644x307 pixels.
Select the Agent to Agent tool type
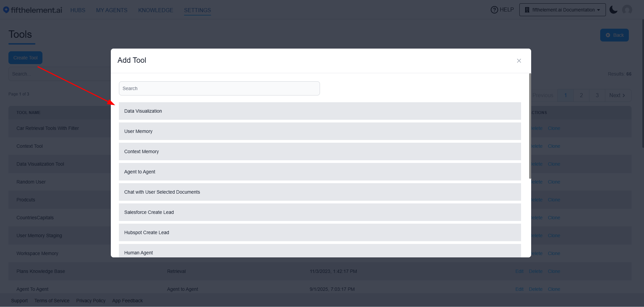pos(320,172)
